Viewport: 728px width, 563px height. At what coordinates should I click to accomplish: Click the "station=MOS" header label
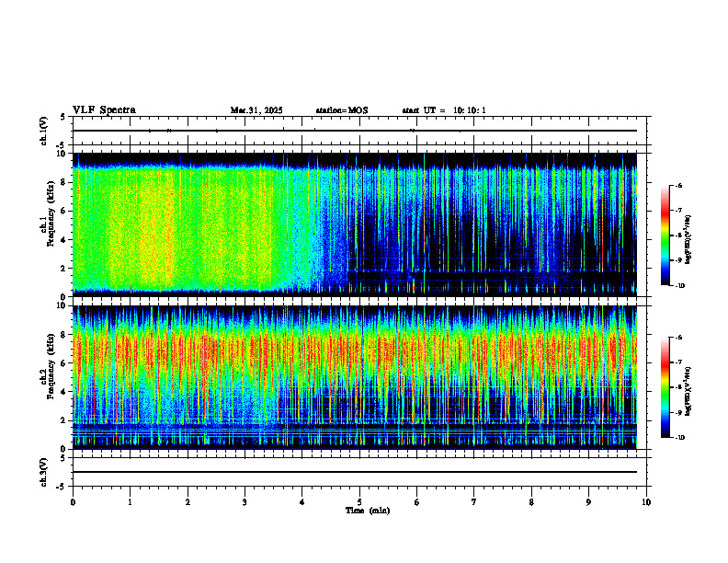point(342,110)
